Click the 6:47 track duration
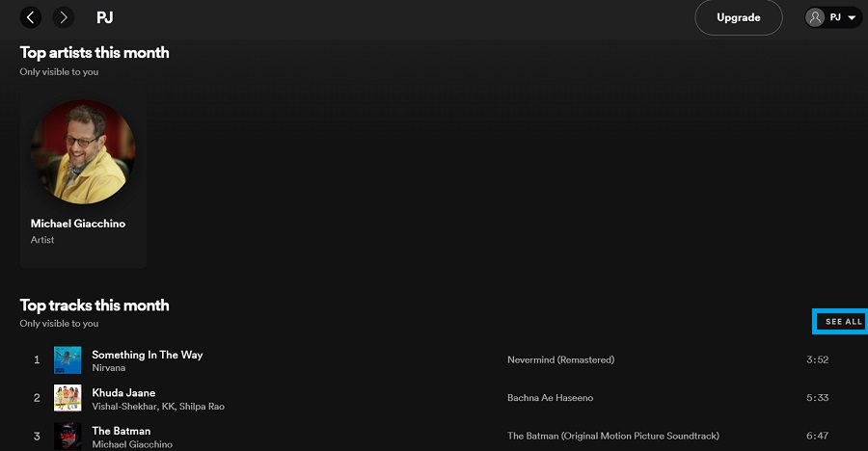The height and width of the screenshot is (451, 868). click(817, 436)
